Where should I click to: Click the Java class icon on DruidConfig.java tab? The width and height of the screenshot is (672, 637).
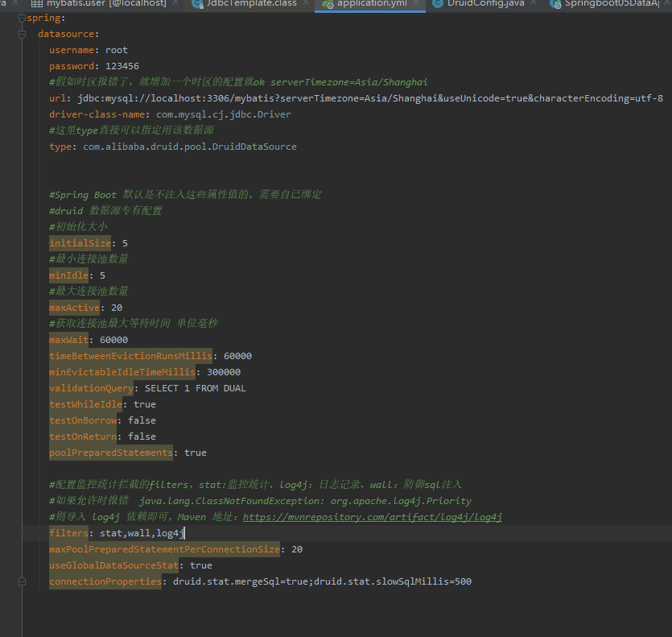tap(437, 4)
